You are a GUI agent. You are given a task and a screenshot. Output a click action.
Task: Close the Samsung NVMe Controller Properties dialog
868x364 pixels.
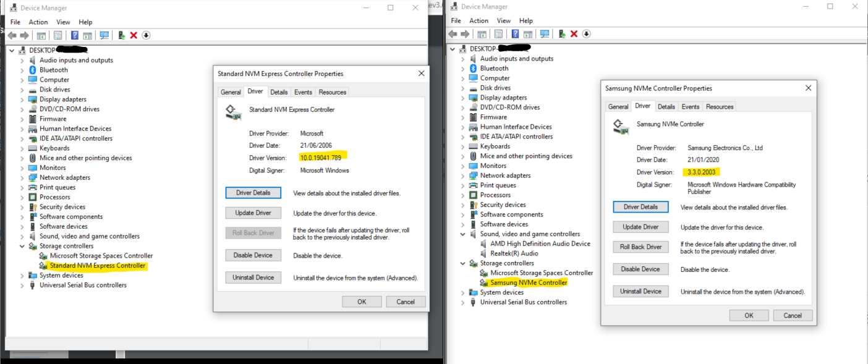click(809, 88)
